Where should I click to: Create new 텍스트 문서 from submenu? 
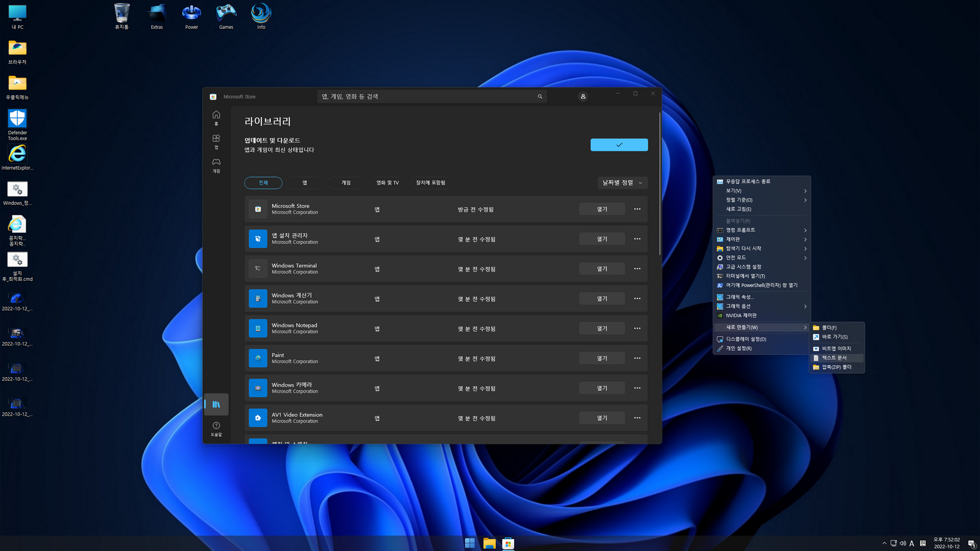click(837, 358)
